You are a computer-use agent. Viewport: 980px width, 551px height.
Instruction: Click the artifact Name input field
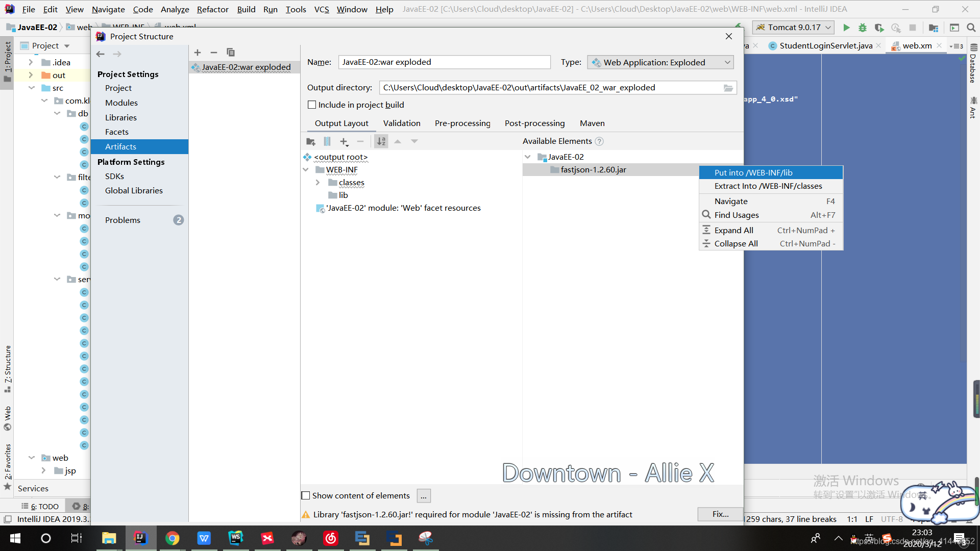(x=444, y=62)
